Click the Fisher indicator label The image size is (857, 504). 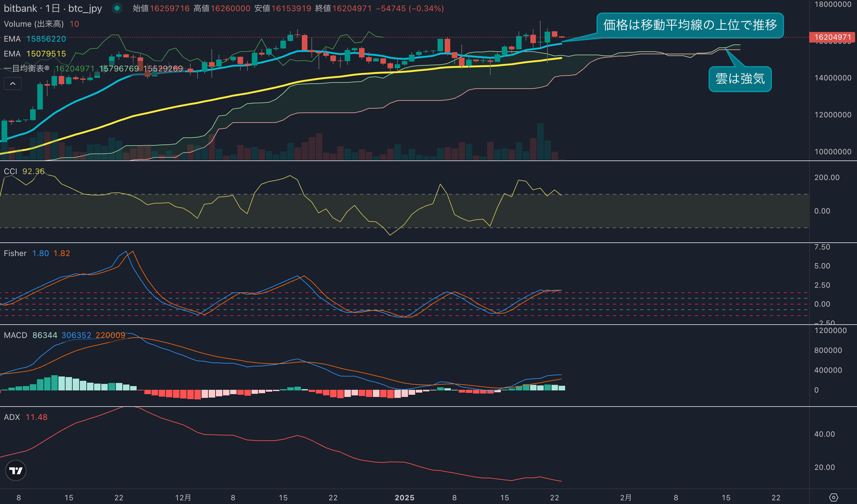point(15,253)
